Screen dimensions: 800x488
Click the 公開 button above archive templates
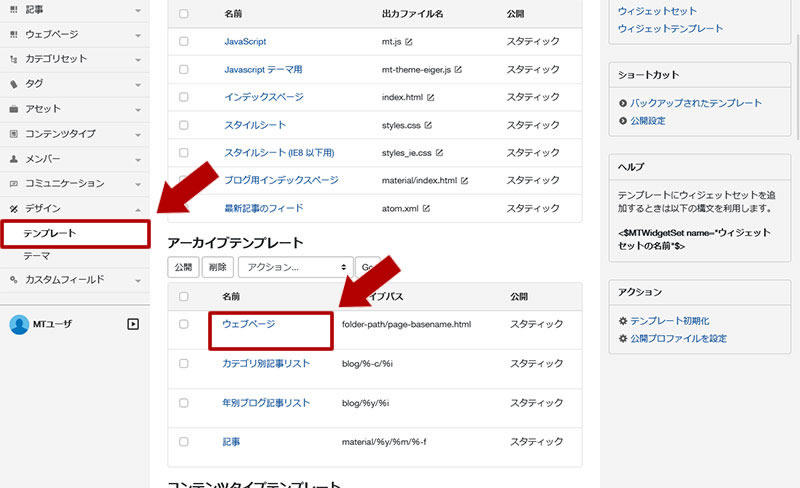[x=183, y=267]
